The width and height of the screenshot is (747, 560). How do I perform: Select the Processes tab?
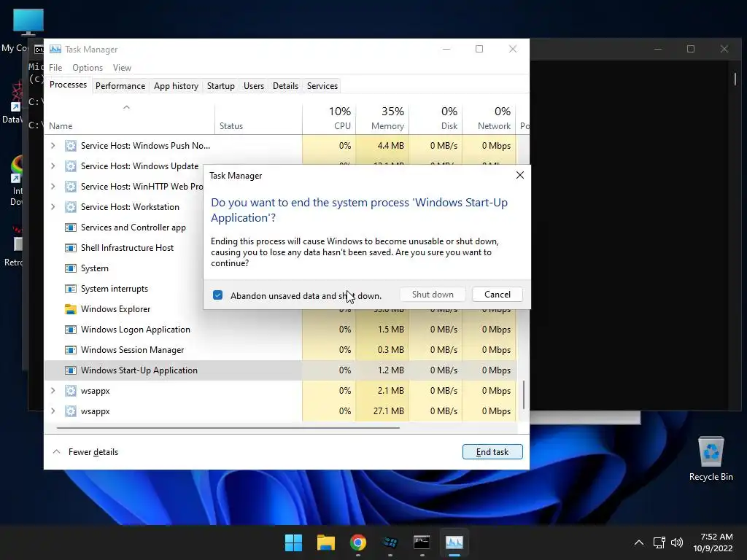68,85
